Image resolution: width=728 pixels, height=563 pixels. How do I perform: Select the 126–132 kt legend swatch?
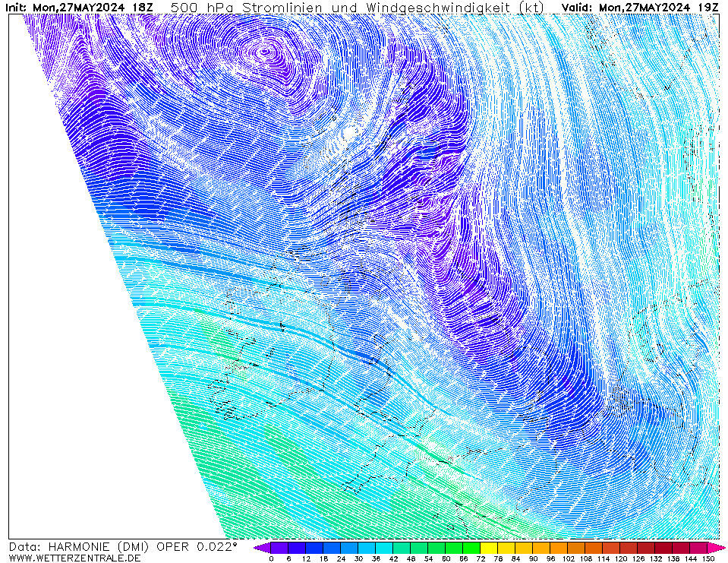point(646,548)
